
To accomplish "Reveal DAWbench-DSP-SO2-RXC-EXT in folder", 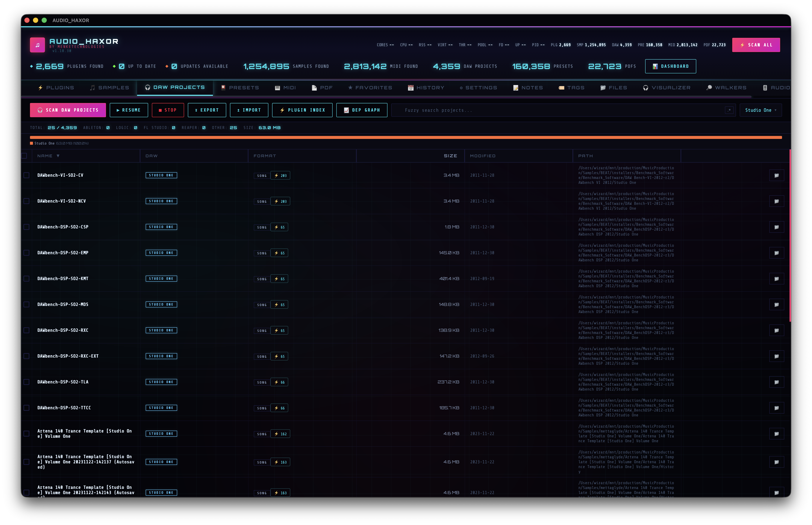I will tap(776, 356).
